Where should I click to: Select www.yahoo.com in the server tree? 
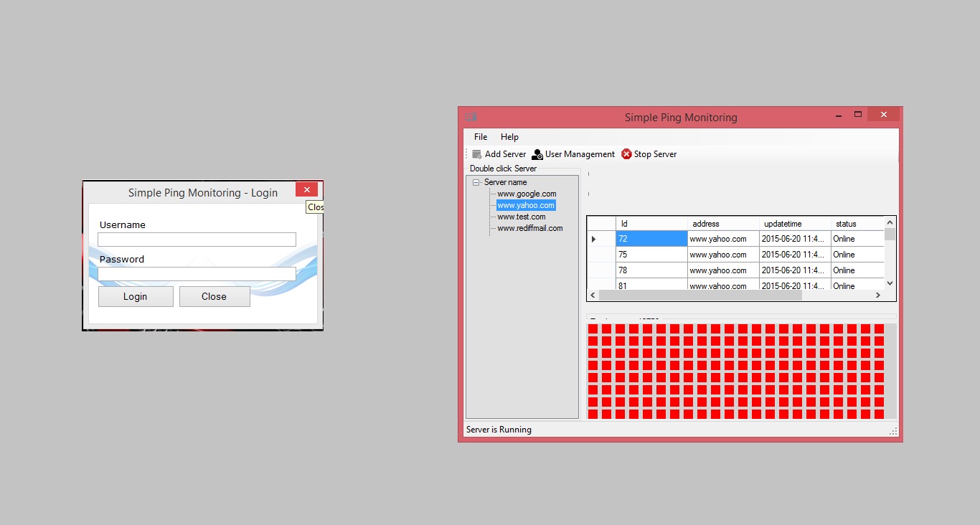click(x=526, y=205)
